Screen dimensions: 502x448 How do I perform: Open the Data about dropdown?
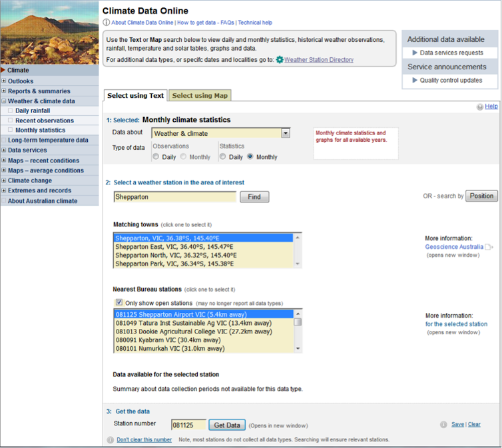[286, 133]
